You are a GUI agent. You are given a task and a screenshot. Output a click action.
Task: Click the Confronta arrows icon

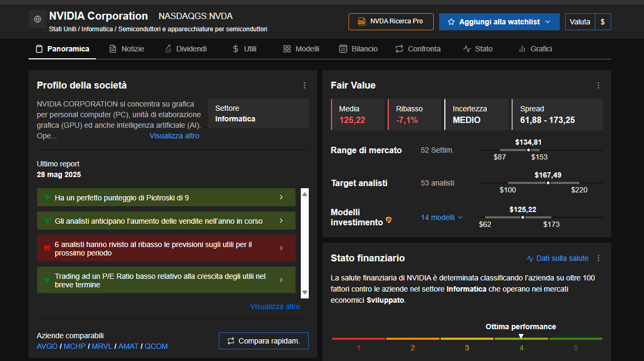[399, 49]
